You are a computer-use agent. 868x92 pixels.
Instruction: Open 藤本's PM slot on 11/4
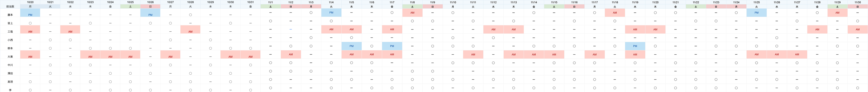click(331, 13)
